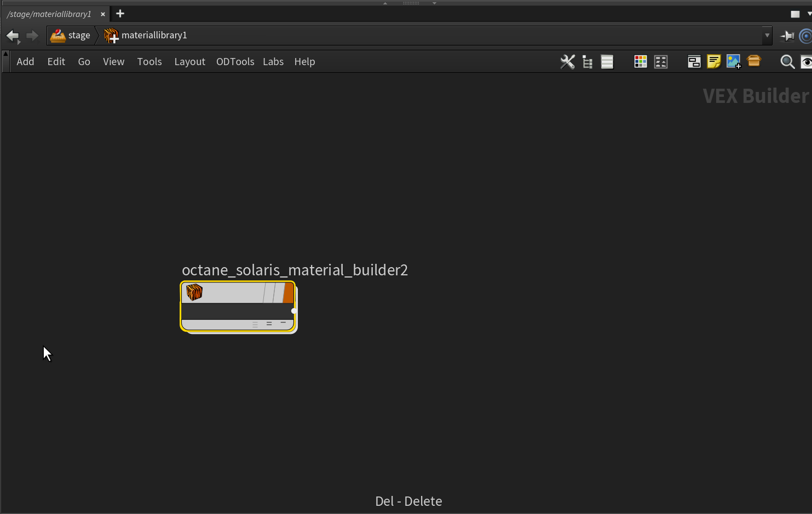Add a new pane tab with plus
Image resolution: width=812 pixels, height=514 pixels.
(x=120, y=14)
